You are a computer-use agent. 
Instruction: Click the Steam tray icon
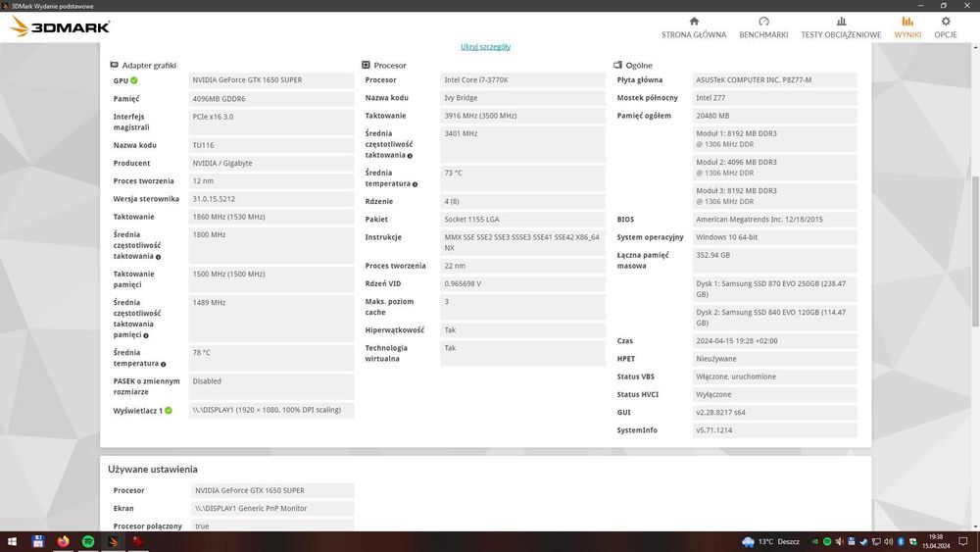(x=863, y=542)
